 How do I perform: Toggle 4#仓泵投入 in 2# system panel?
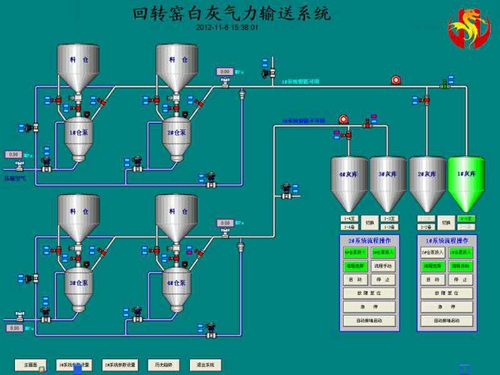coord(355,252)
